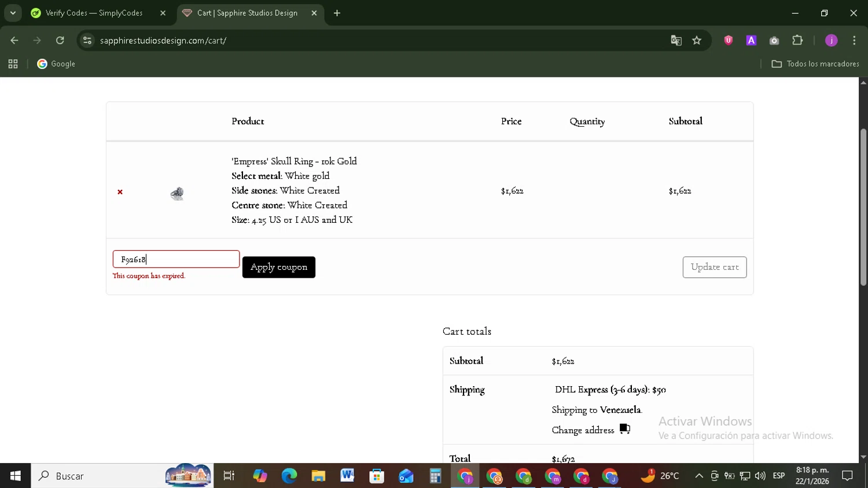Viewport: 868px width, 488px height.
Task: Click the Quantity column header
Action: [x=587, y=122]
